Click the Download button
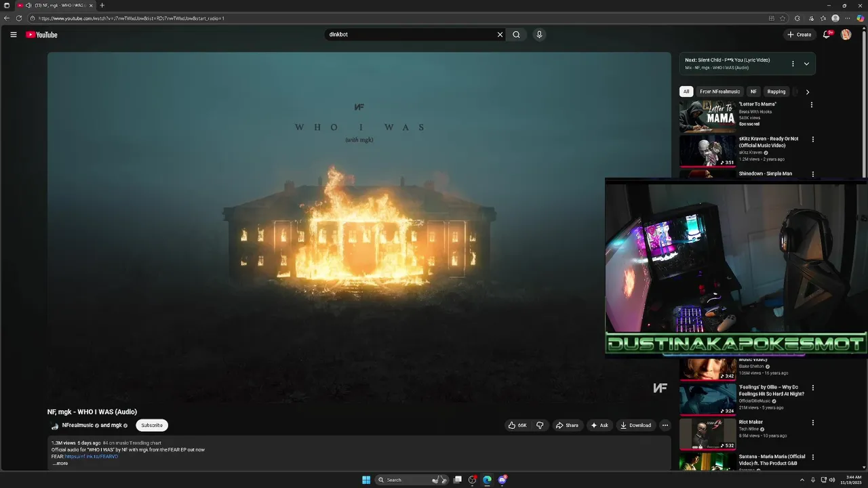 tap(635, 425)
